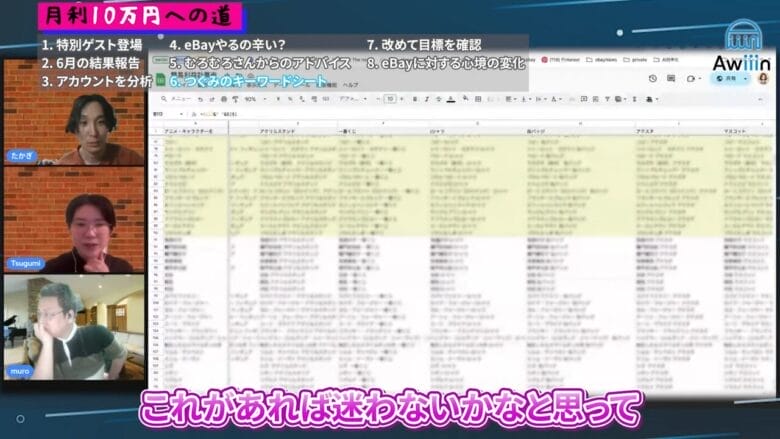Open vertical align dropdown

525,99
